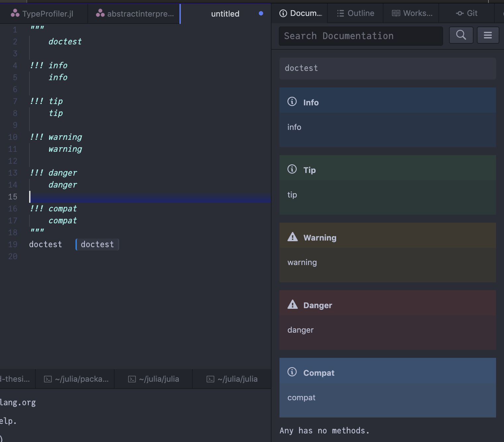Click terminal icon on middle ~/julia/julia tab

pos(132,379)
